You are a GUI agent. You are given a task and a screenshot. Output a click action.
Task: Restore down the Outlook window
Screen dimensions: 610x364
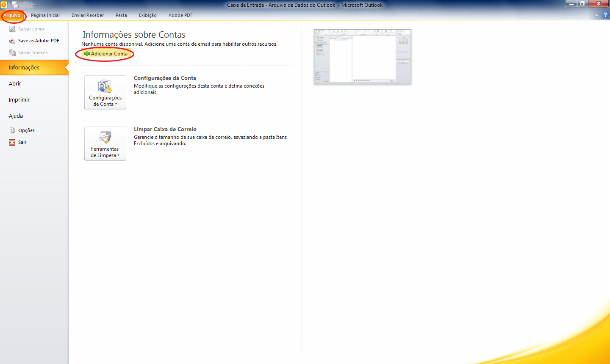(x=583, y=4)
